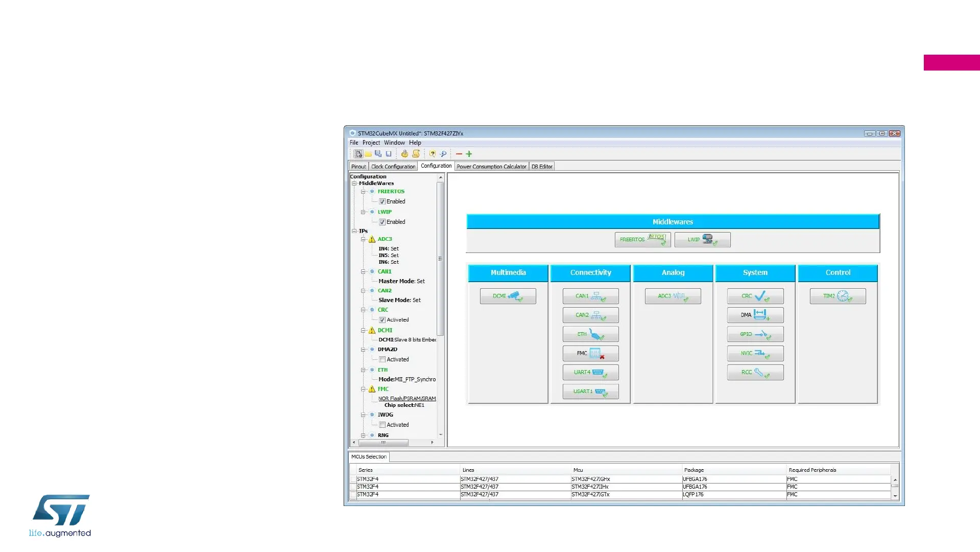980x552 pixels.
Task: Select the STM32F427IGTx row in MCU list
Action: (x=590, y=494)
